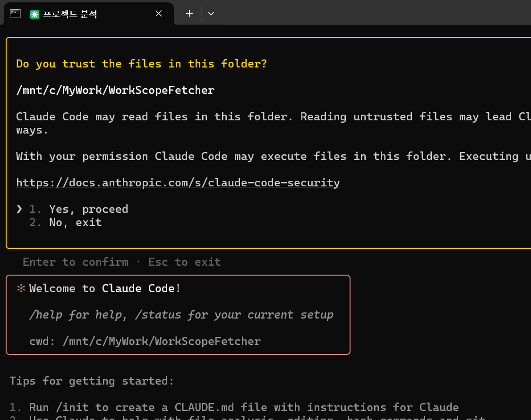Click the 'Do you trust the files' heading
This screenshot has width=531, height=420.
coord(142,64)
